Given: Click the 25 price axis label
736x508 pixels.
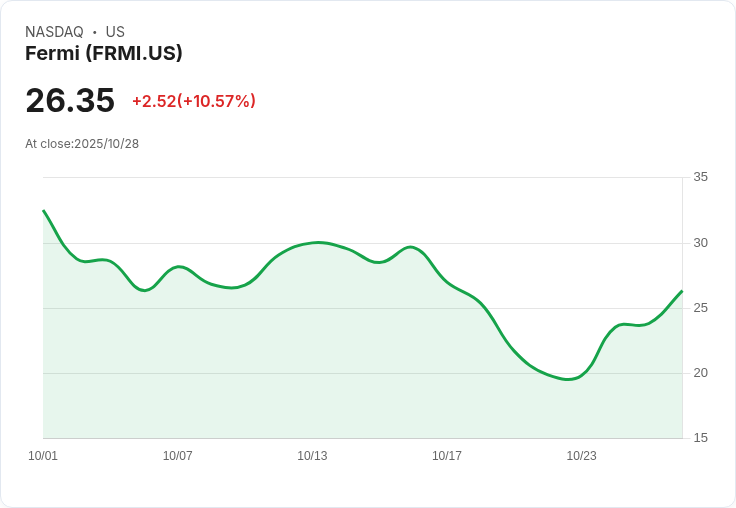Looking at the screenshot, I should click(701, 308).
